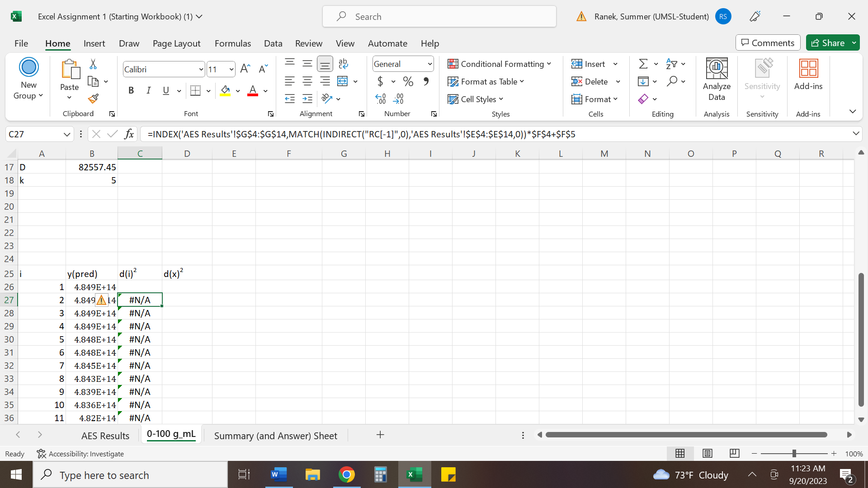Increase decimal places
The height and width of the screenshot is (488, 868).
pyautogui.click(x=380, y=99)
